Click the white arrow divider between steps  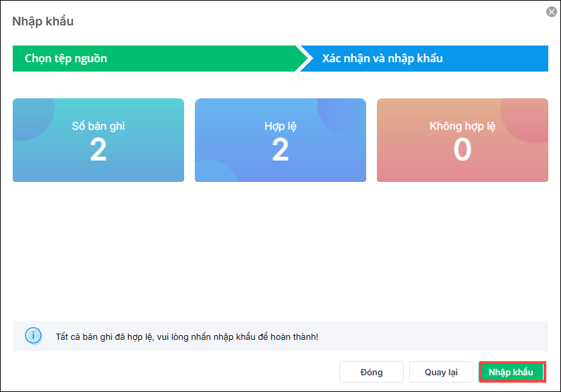pos(305,58)
